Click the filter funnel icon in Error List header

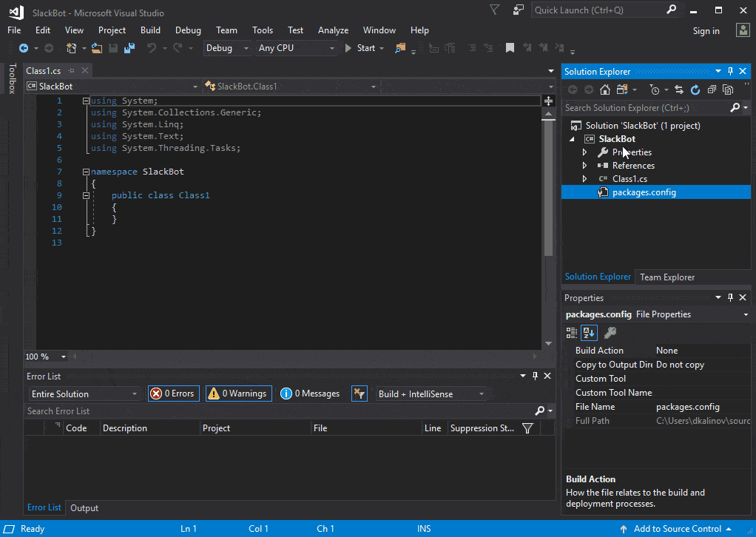point(527,428)
